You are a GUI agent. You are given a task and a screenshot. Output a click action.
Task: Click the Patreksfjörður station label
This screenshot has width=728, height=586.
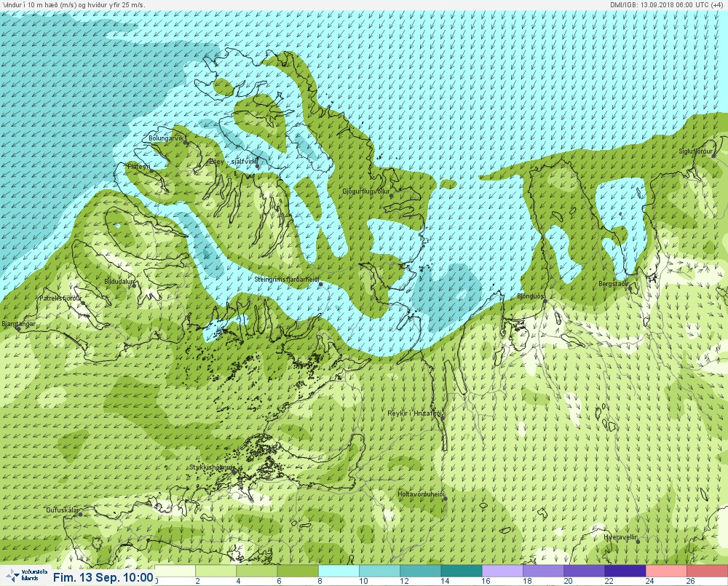[60, 298]
